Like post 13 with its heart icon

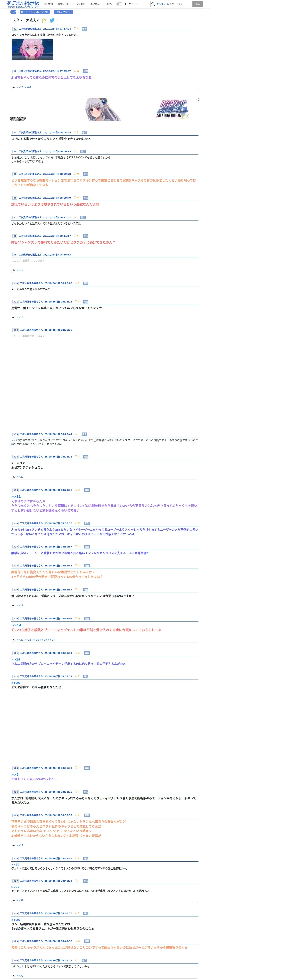pyautogui.click(x=76, y=434)
